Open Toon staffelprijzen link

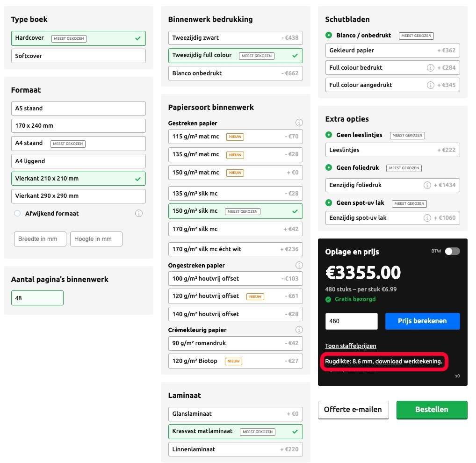click(351, 346)
